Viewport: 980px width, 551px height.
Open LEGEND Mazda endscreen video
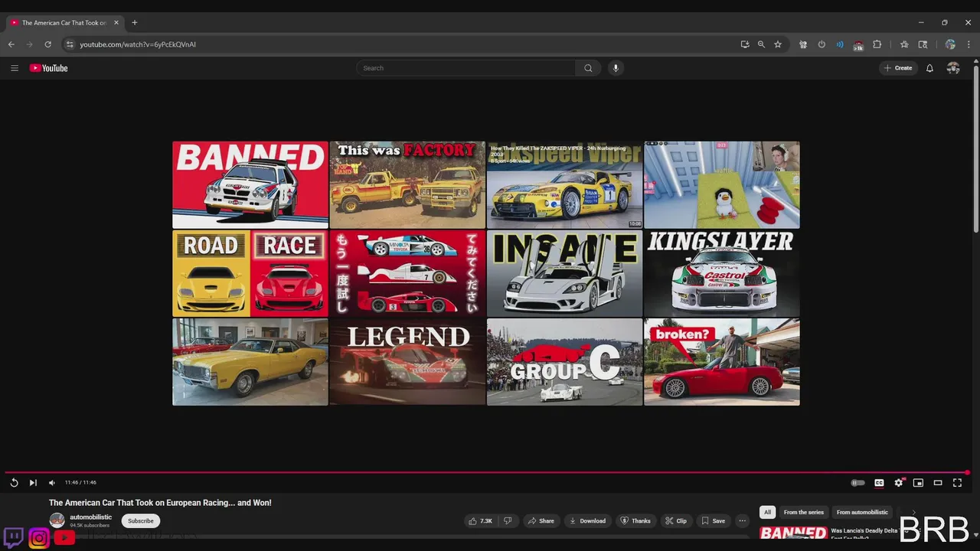tap(407, 362)
